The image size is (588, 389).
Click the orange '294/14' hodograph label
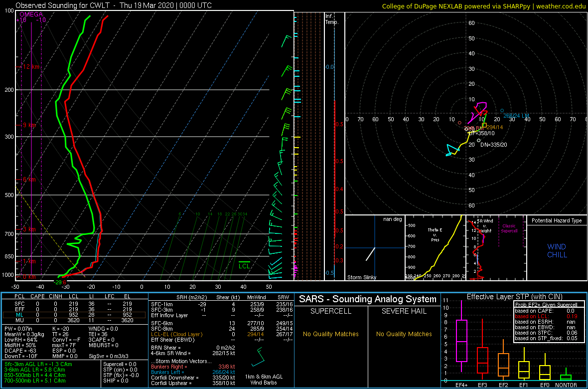click(495, 127)
